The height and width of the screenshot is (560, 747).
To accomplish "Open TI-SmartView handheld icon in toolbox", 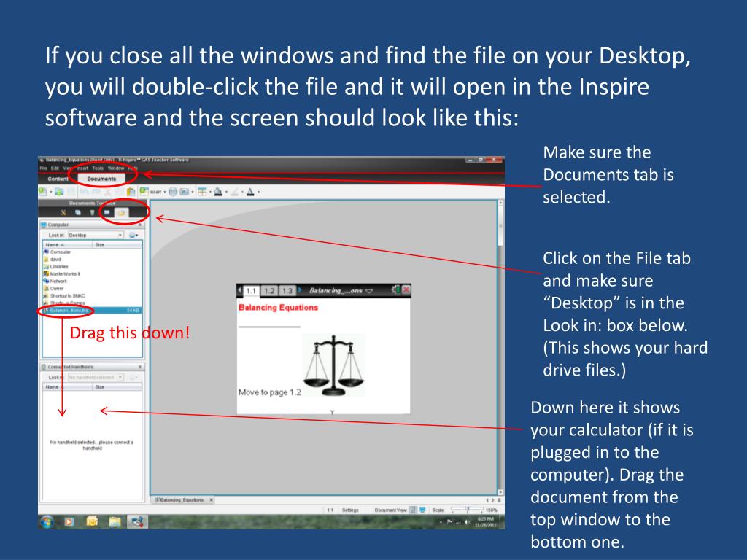I will 93,212.
